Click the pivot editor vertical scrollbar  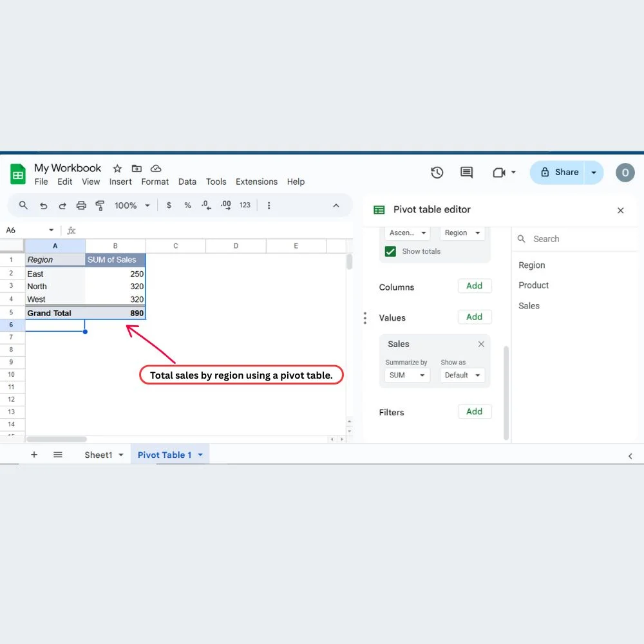click(506, 393)
